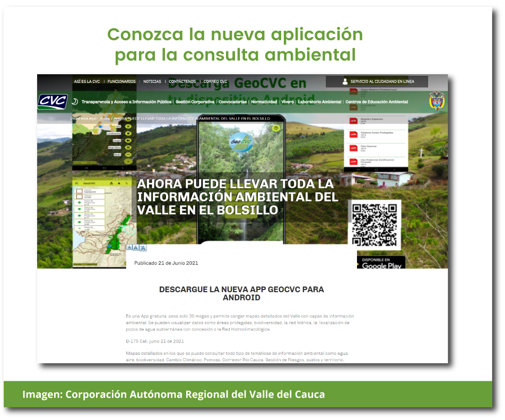
Task: Tap the Mapa Base button in the app
Action: (x=128, y=147)
